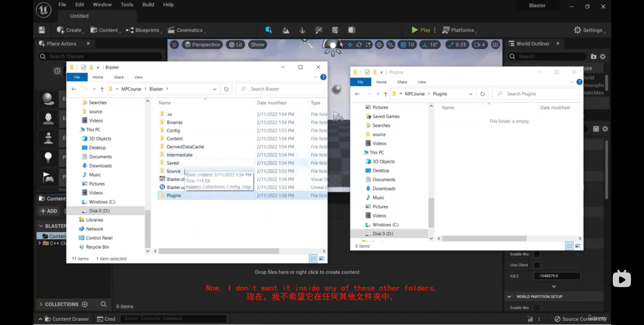Open Mesh Paint mode icon
644x325 pixels.
[319, 30]
